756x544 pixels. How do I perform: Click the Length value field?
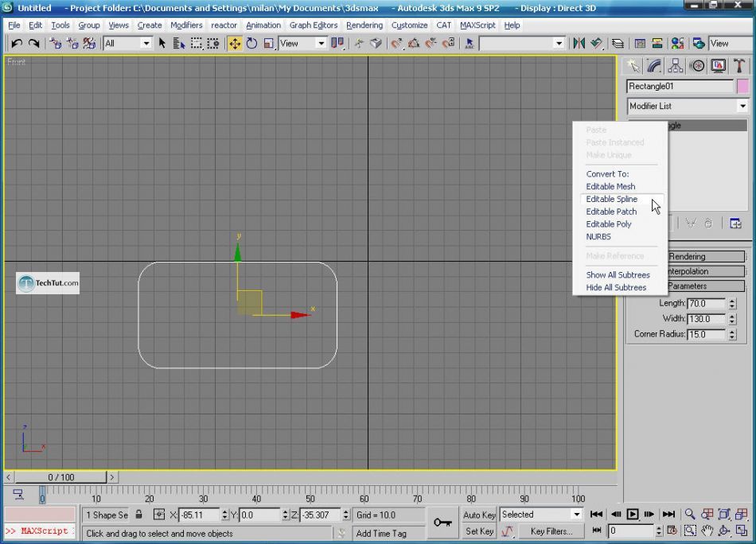706,304
